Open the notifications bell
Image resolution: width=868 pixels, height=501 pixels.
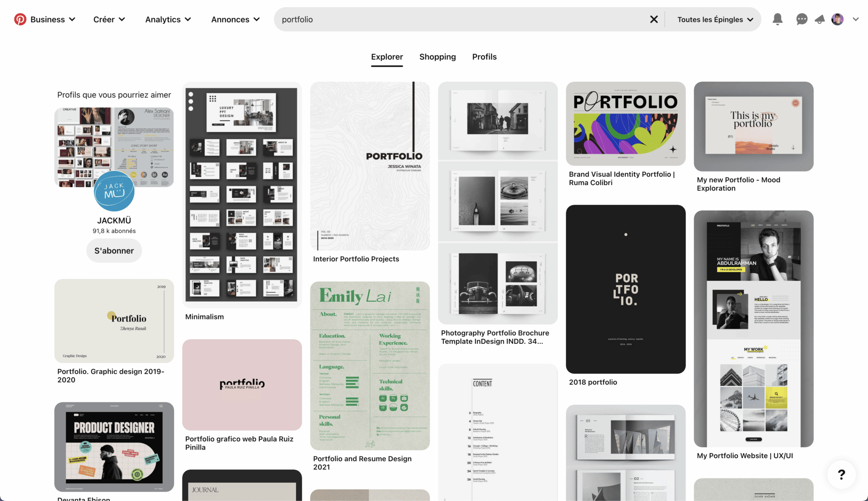coord(777,19)
